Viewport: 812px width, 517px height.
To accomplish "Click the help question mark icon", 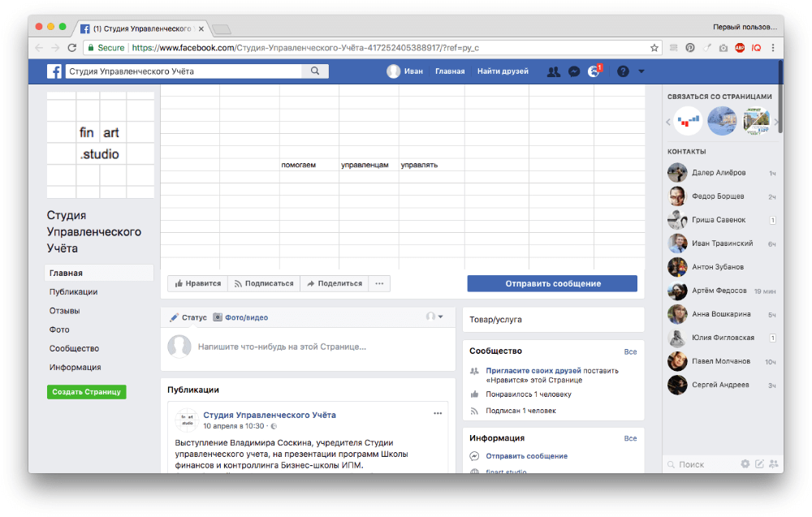I will pyautogui.click(x=623, y=71).
